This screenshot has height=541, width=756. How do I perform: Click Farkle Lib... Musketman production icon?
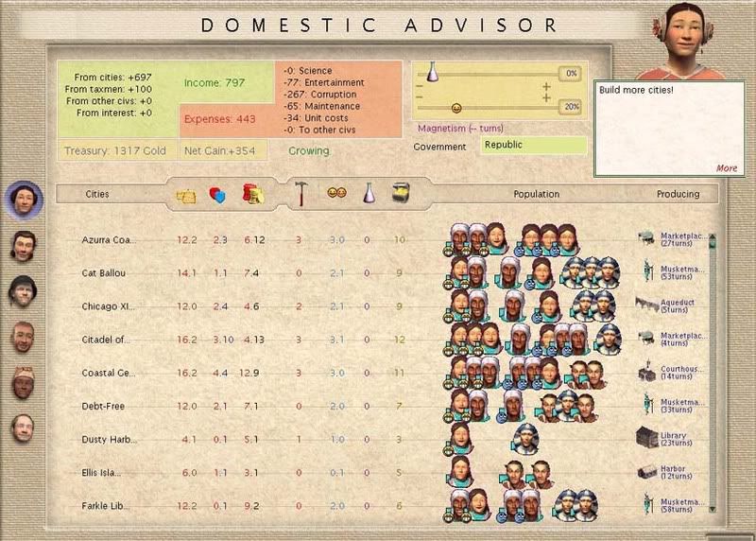click(x=647, y=503)
